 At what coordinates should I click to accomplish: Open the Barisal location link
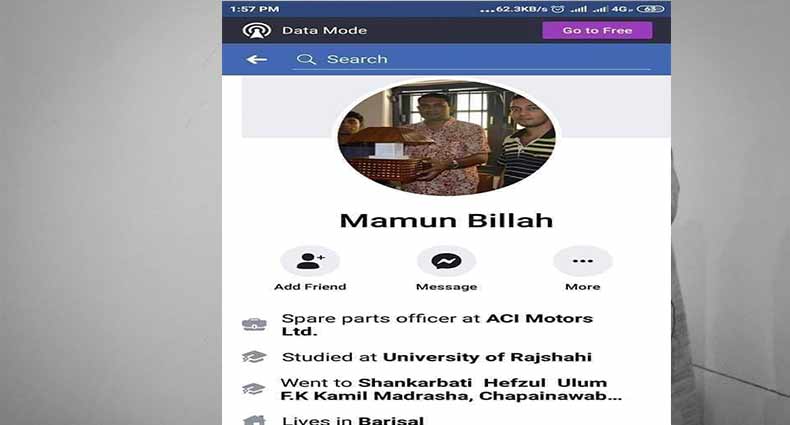point(391,420)
